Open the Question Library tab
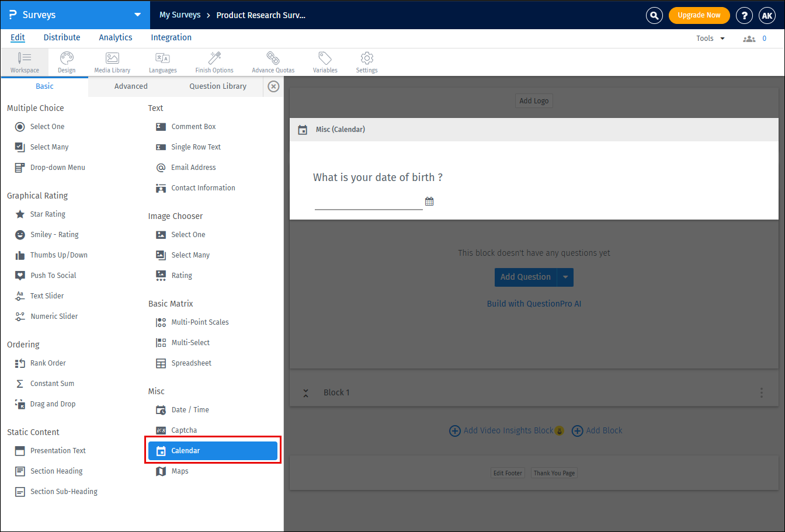Image resolution: width=785 pixels, height=532 pixels. [218, 86]
